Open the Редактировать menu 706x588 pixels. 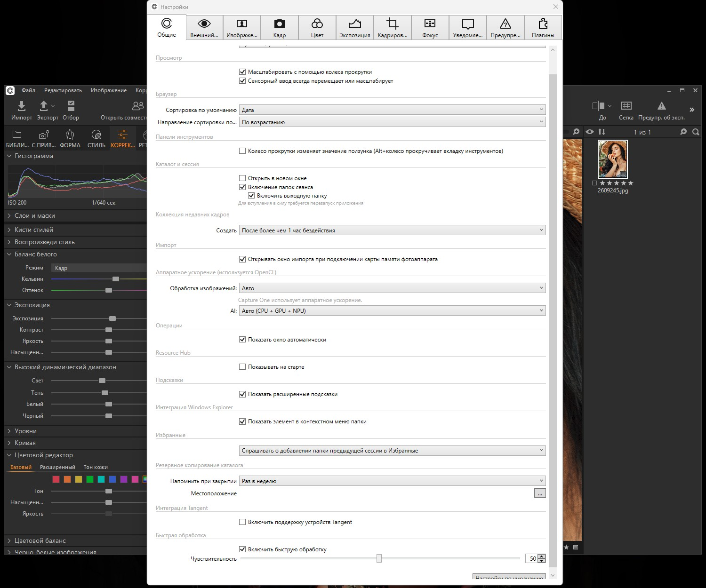[63, 90]
